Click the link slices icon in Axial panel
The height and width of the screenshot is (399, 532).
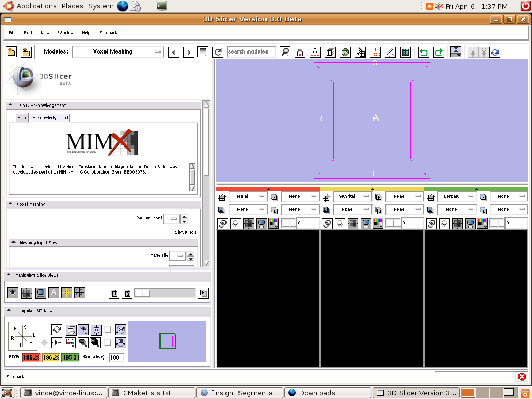click(x=222, y=223)
